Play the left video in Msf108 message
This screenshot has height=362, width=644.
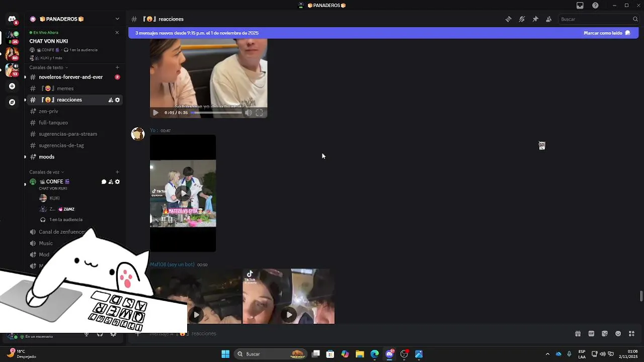(x=196, y=315)
